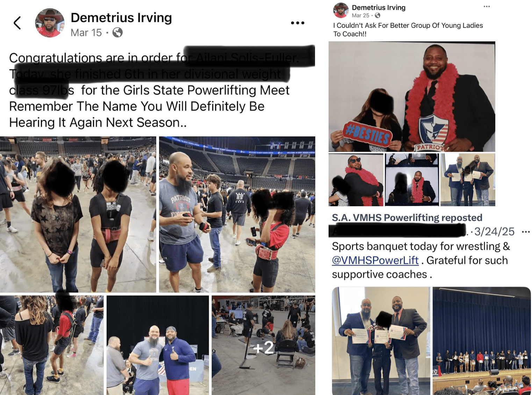532x395 pixels.
Task: Open the three-dot menu on the Mar 15 post
Action: point(297,23)
